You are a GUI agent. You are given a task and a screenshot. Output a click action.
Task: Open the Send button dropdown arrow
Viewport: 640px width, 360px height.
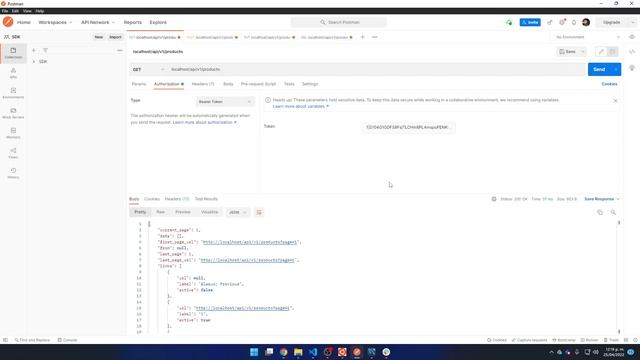(616, 69)
